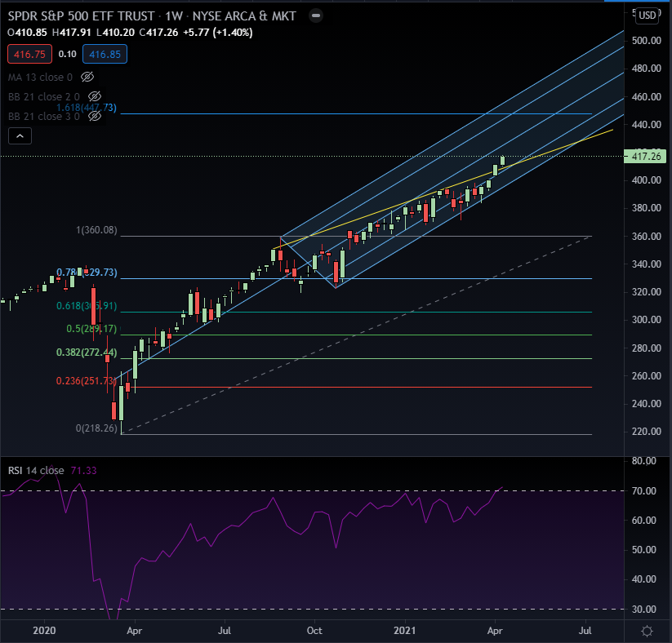The image size is (672, 643).
Task: Click the MA 13 close legend text
Action: [x=40, y=77]
